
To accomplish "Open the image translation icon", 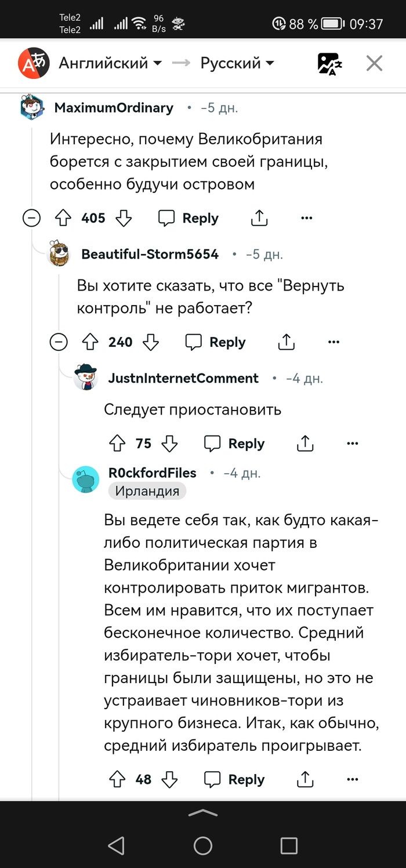I will [x=329, y=63].
